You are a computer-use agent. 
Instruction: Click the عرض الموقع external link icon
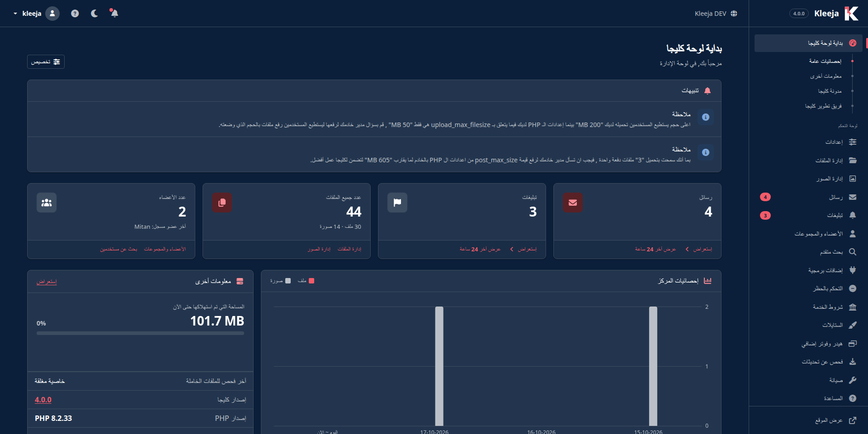(x=853, y=420)
